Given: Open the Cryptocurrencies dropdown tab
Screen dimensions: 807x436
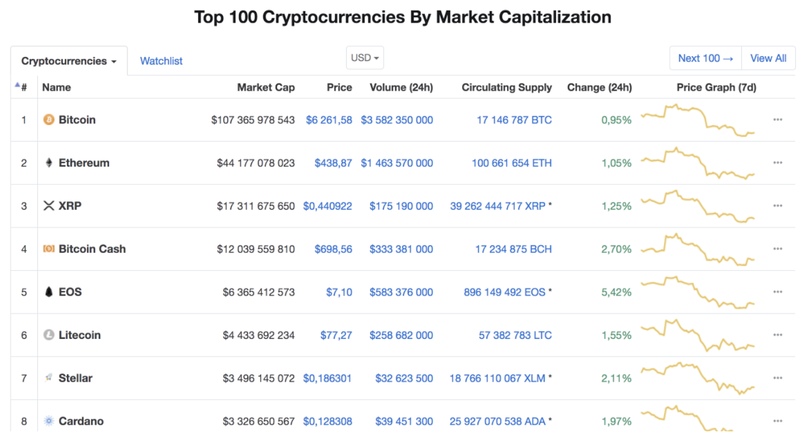Looking at the screenshot, I should click(69, 61).
